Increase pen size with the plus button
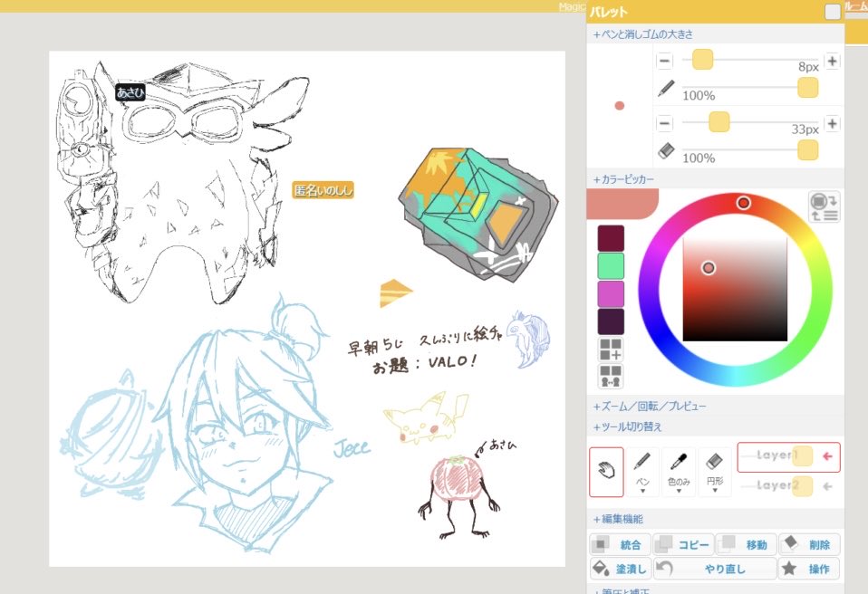This screenshot has width=868, height=594. (x=832, y=61)
